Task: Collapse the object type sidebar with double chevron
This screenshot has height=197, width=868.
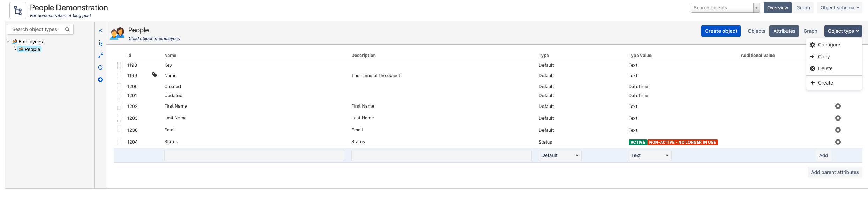Action: pyautogui.click(x=100, y=31)
